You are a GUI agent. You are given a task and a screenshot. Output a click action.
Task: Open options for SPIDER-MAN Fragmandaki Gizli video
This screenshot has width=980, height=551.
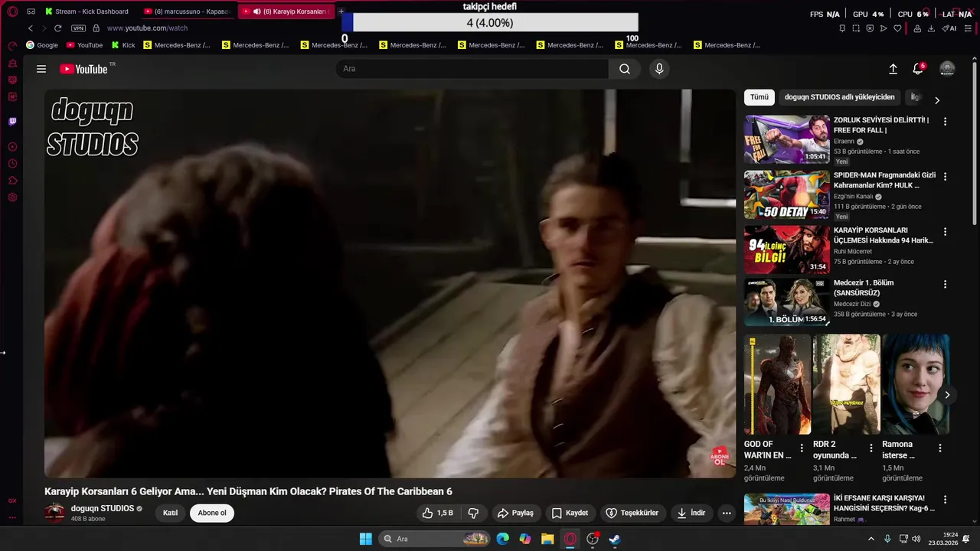coord(945,177)
